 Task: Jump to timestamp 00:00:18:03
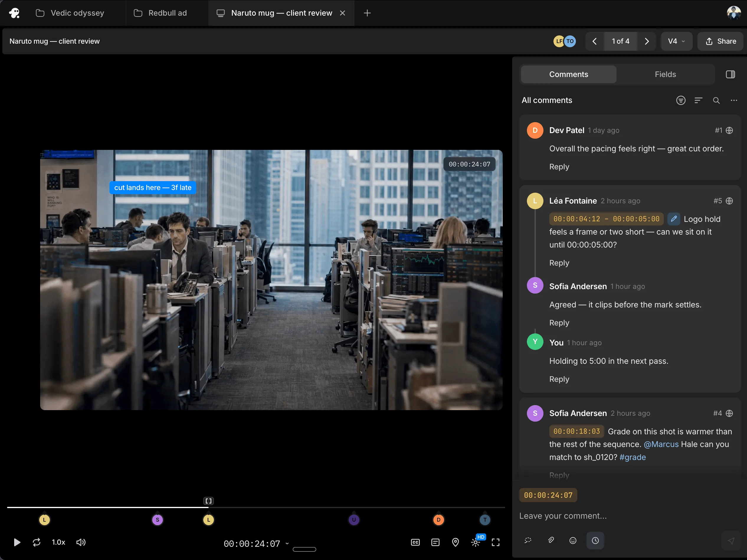tap(576, 431)
